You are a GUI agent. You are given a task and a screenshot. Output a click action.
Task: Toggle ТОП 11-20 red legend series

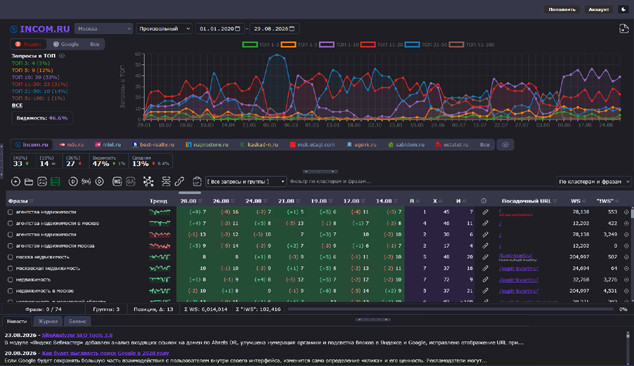[x=381, y=44]
